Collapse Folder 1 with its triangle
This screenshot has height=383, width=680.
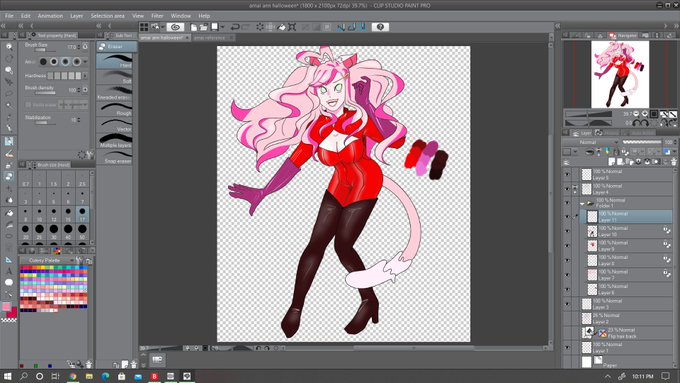[x=582, y=203]
